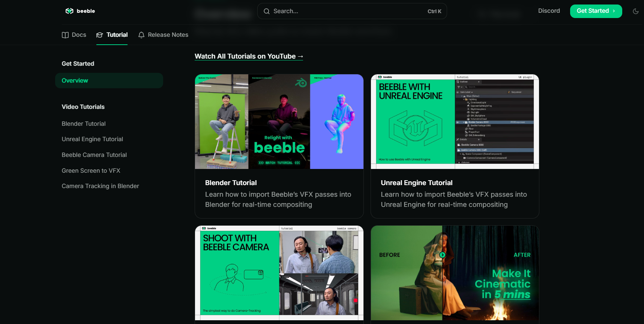
Task: Open the Shoot with Beeble Camera thumbnail
Action: 279,273
